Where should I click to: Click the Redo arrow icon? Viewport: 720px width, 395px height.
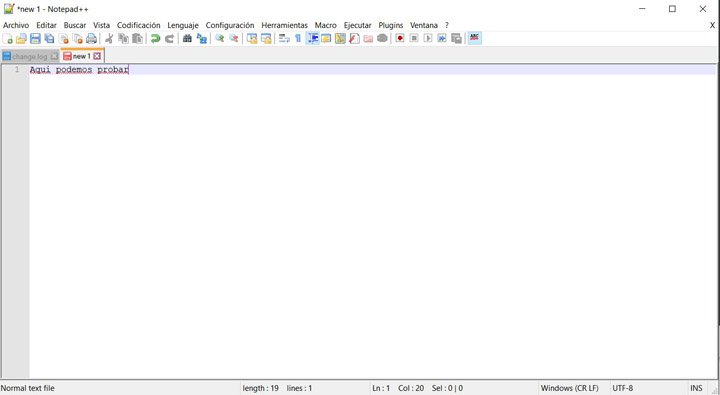tap(169, 39)
